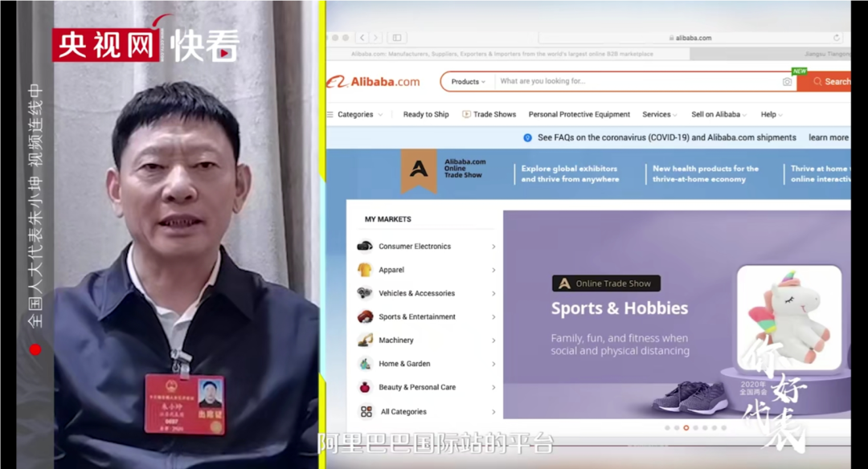Click the Apparel t-shirt icon
Screen dimensions: 868x469
(365, 270)
